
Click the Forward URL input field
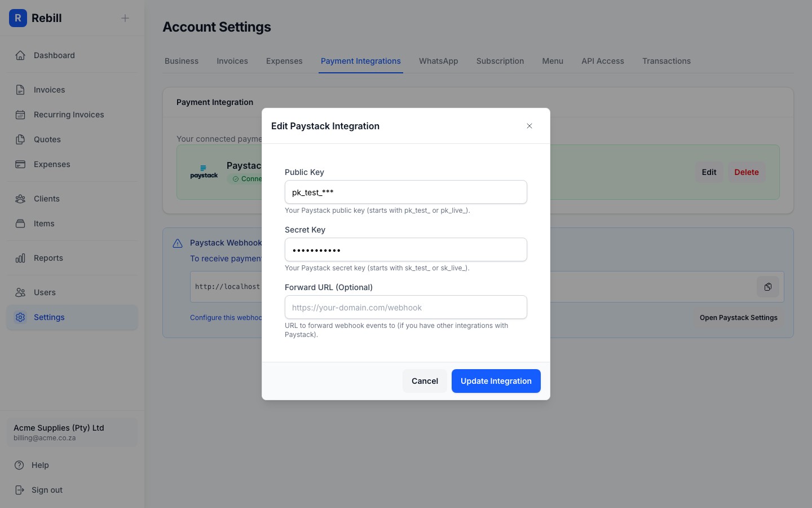(x=405, y=307)
